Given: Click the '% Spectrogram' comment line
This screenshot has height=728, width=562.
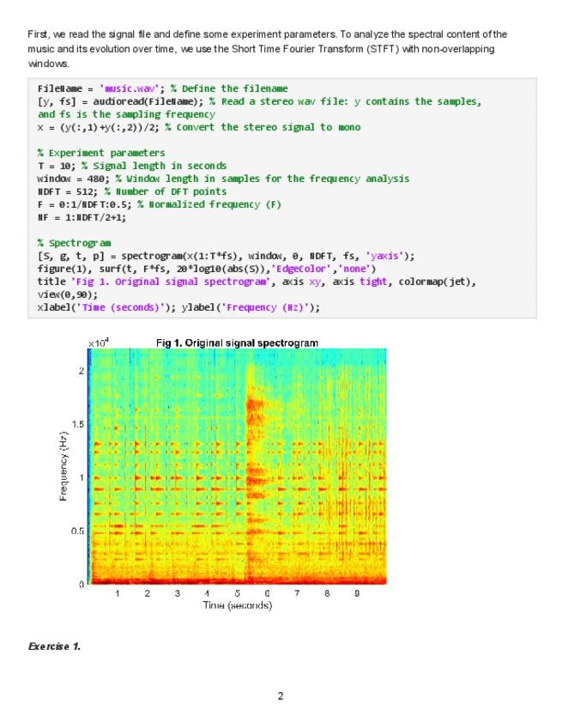Looking at the screenshot, I should coord(75,243).
